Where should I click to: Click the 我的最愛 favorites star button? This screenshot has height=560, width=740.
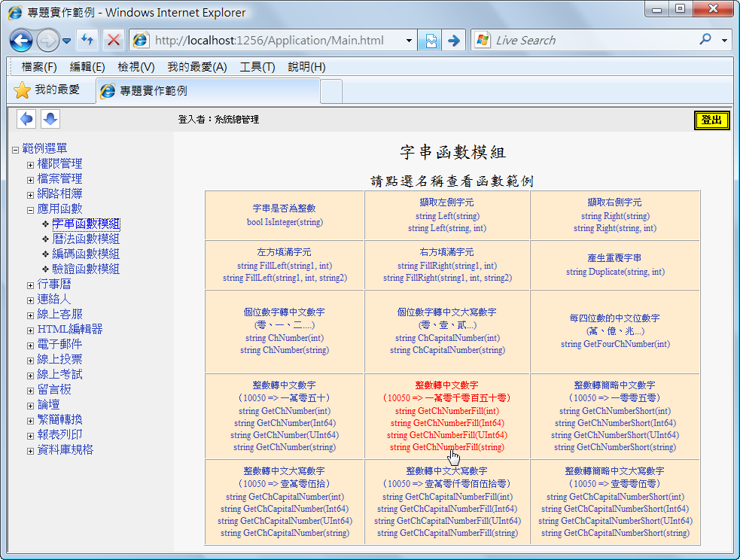coord(47,90)
